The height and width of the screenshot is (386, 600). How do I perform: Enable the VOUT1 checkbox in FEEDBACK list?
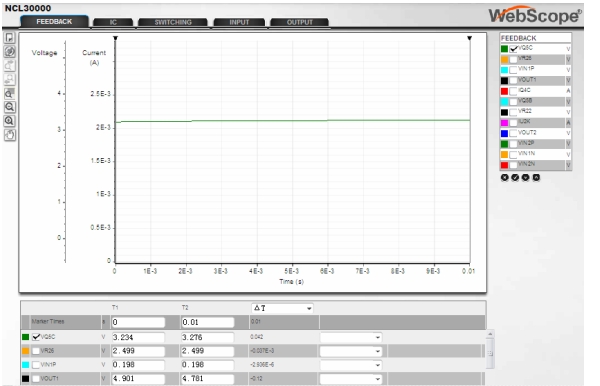pos(513,81)
